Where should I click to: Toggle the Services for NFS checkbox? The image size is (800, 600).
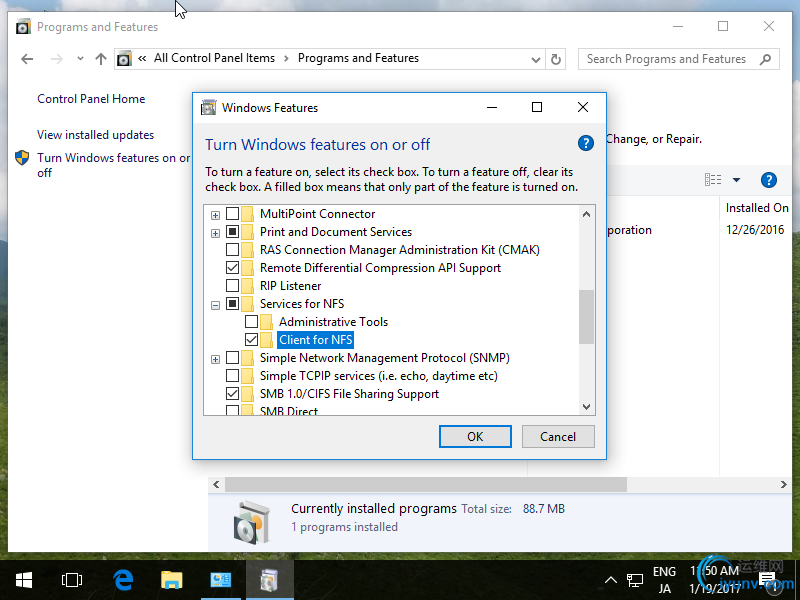(x=232, y=304)
